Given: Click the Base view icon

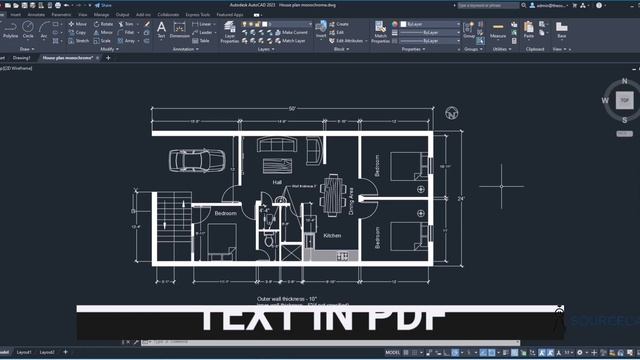Looking at the screenshot, I should coord(562,30).
